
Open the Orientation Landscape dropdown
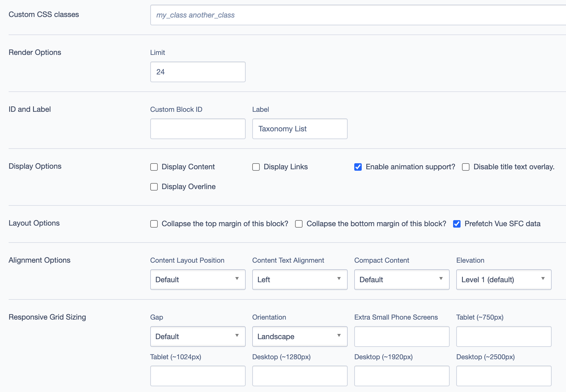[300, 337]
